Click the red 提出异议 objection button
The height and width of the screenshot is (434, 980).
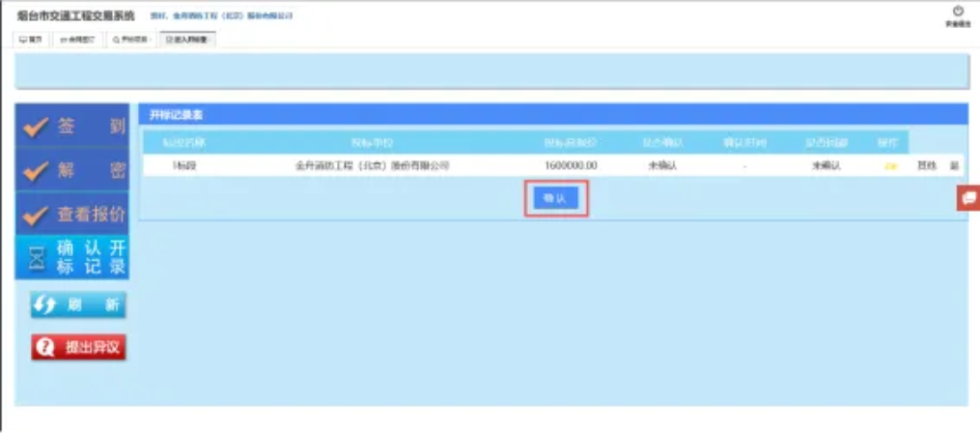[78, 347]
